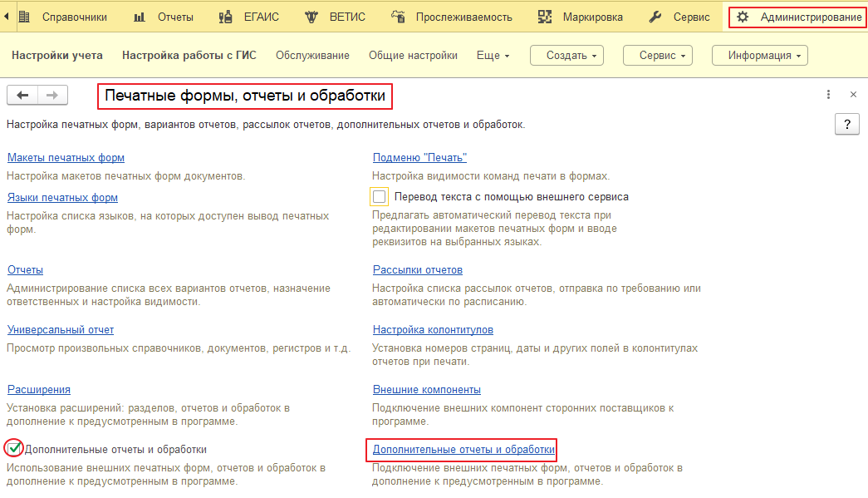Open the Сервис dropdown in the command bar
Viewport: 868px width, 498px height.
[657, 55]
